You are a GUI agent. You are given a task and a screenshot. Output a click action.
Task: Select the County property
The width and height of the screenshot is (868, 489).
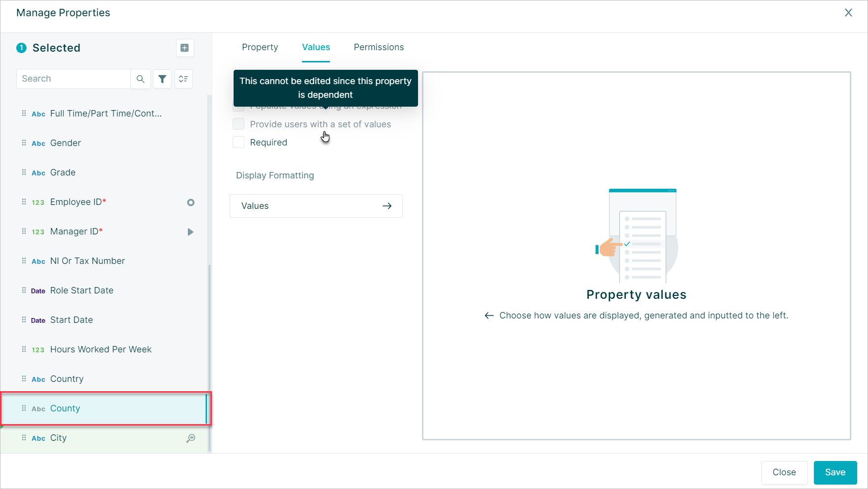click(65, 408)
